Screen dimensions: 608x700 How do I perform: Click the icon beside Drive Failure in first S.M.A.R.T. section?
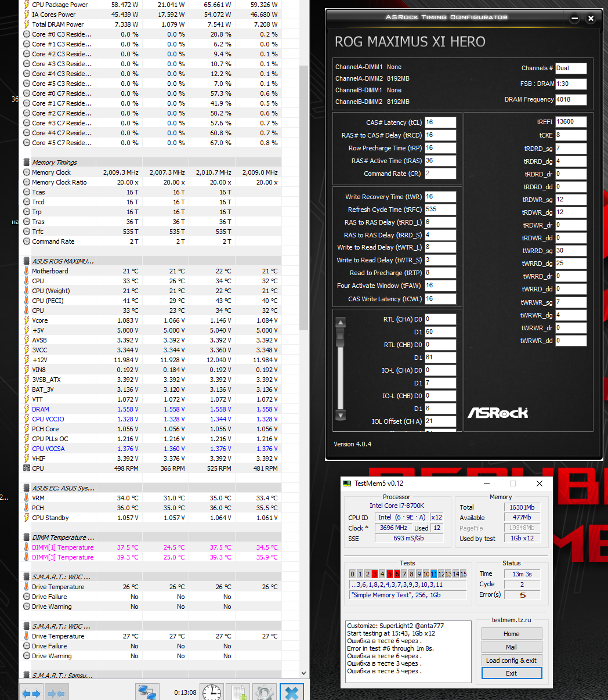(26, 597)
